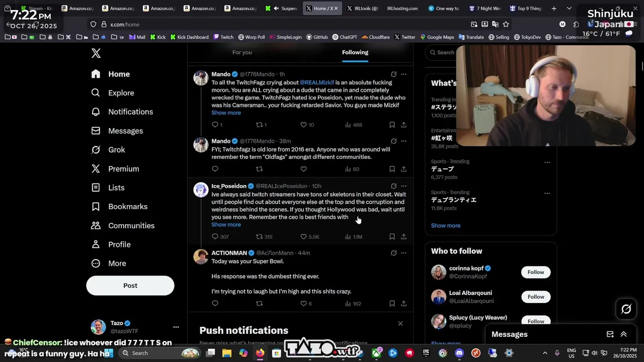Open more options on Mando's second post
Viewport: 644px width, 362px height.
tap(404, 141)
